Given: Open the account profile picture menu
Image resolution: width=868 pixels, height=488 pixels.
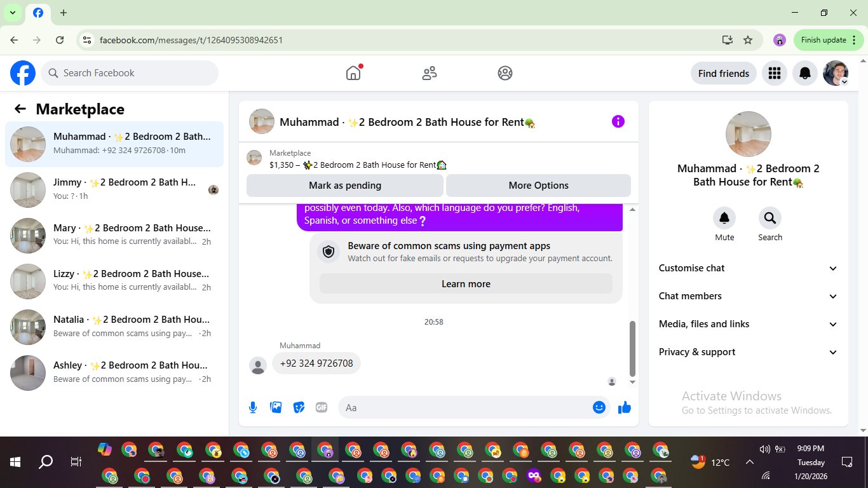Looking at the screenshot, I should coord(836,73).
